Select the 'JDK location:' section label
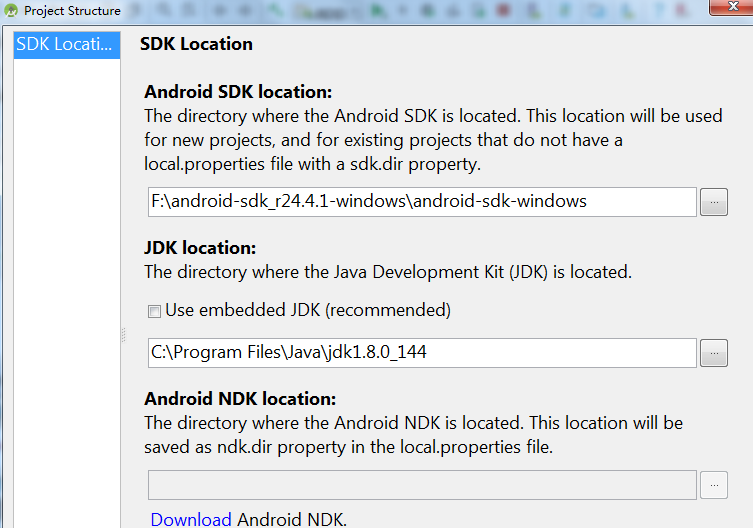753x528 pixels. [200, 248]
